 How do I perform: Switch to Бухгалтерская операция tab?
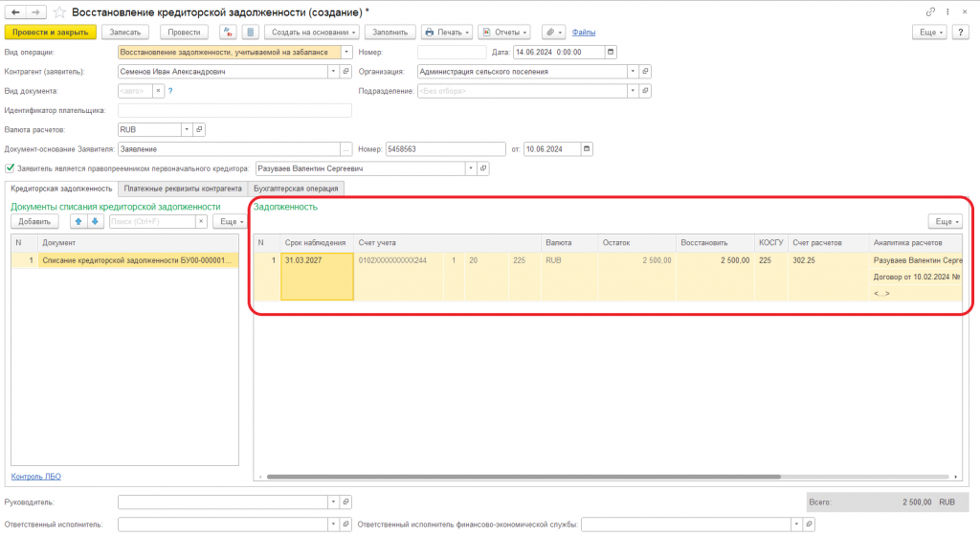[296, 189]
